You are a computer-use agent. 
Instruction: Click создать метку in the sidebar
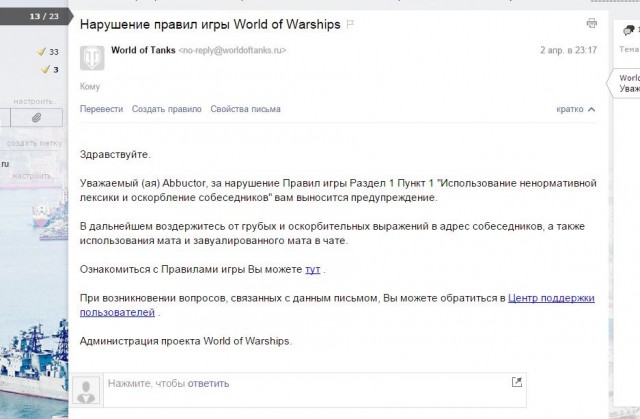(x=34, y=143)
